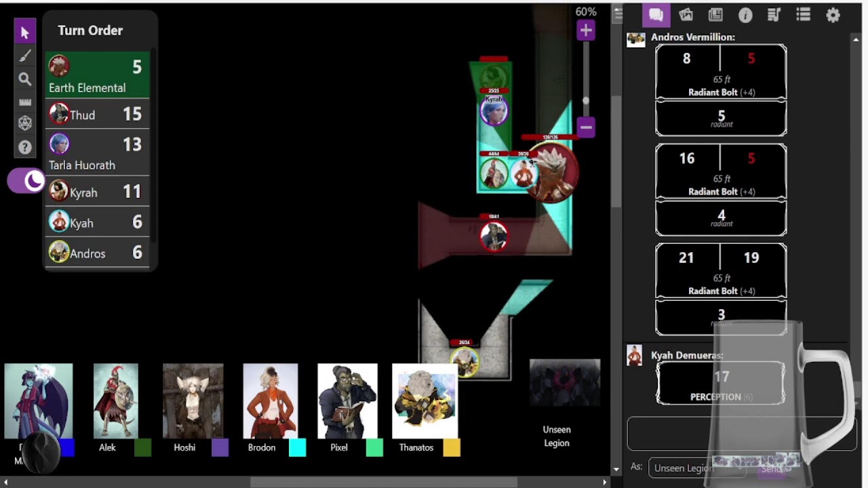
Task: Click the Andros Vermillion chat avatar
Action: (635, 39)
